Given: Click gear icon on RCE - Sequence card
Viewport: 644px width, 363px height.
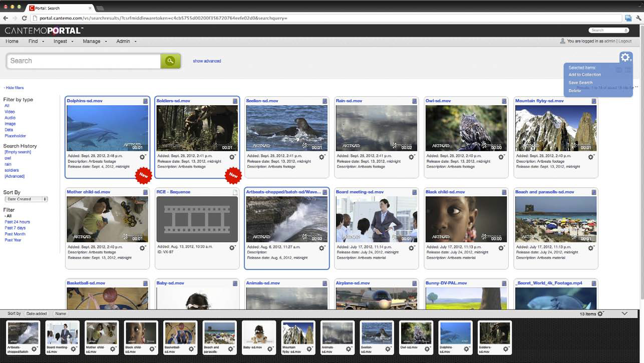Looking at the screenshot, I should click(232, 248).
